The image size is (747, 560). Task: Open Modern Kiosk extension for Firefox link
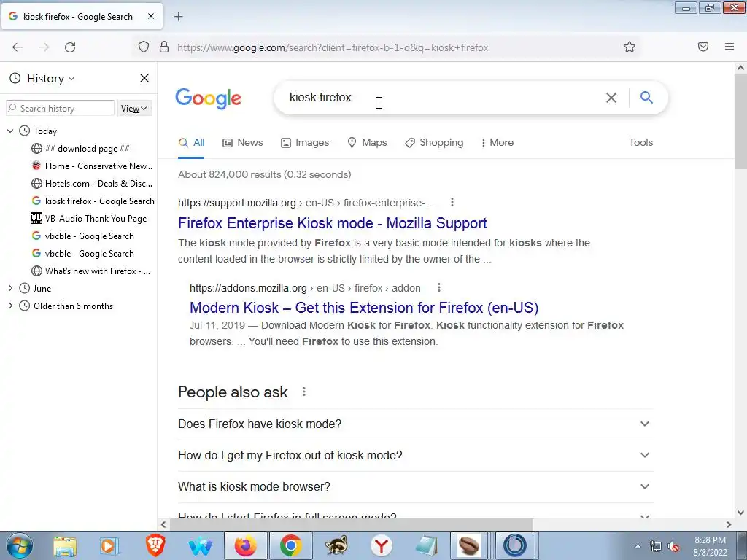tap(364, 308)
